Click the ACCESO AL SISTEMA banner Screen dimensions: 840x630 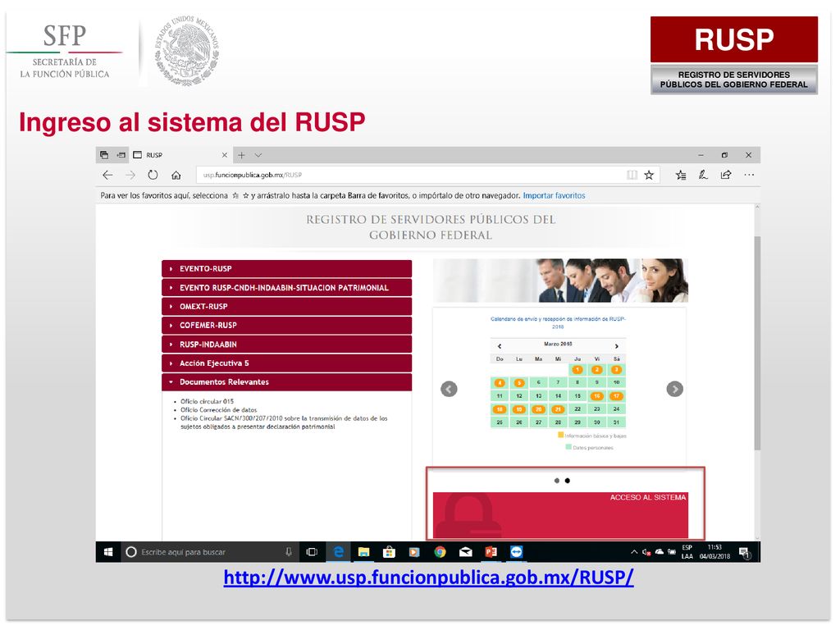(x=560, y=515)
